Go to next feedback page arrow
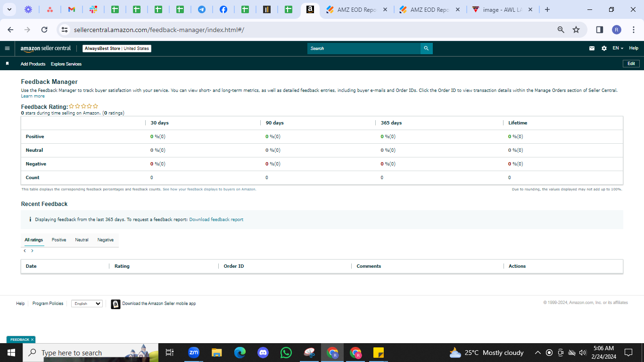The height and width of the screenshot is (362, 644). 32,251
